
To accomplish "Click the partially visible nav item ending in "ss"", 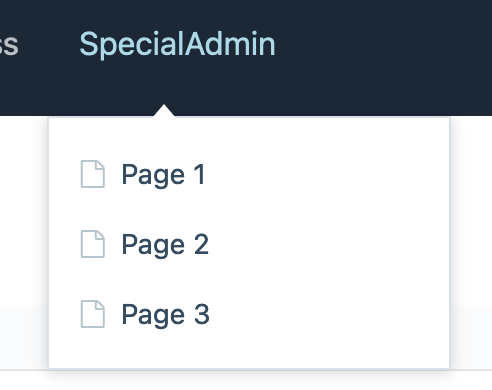I will click(x=9, y=44).
